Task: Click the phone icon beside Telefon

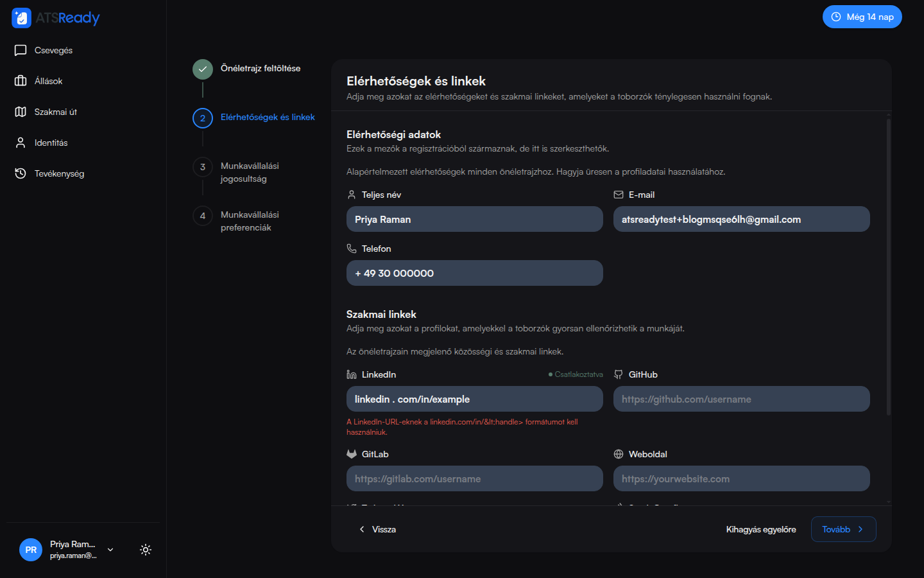Action: pos(352,249)
